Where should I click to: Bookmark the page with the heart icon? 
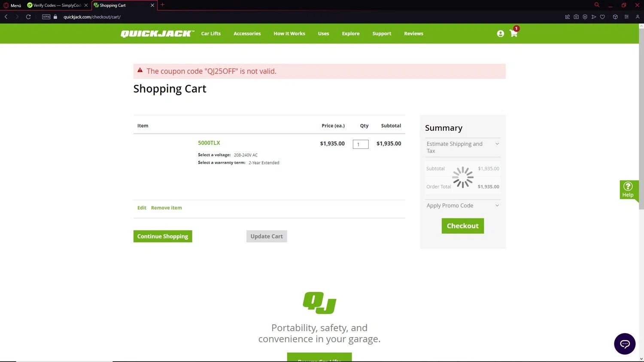602,17
